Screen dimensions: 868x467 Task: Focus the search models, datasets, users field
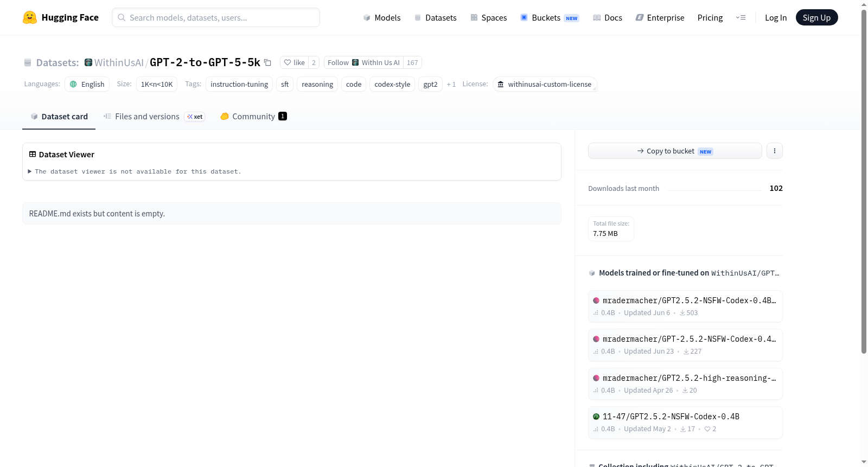216,17
